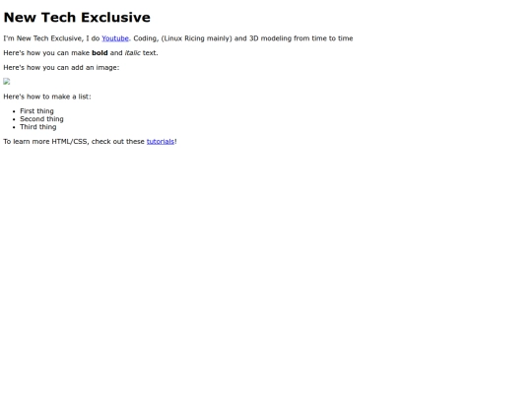
Task: Select the Second thing list item
Action: [x=41, y=119]
